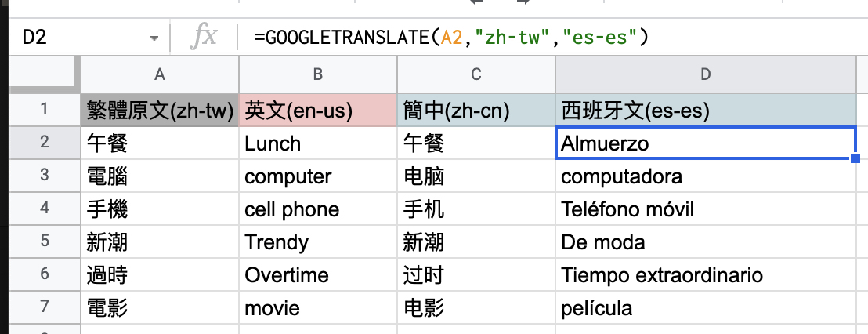The image size is (868, 334).
Task: Click the 西班牙文(es-es) header cell
Action: 705,111
